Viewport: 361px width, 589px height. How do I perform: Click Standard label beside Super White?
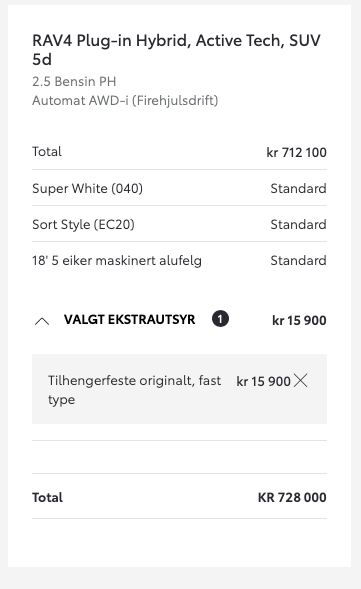pos(298,188)
